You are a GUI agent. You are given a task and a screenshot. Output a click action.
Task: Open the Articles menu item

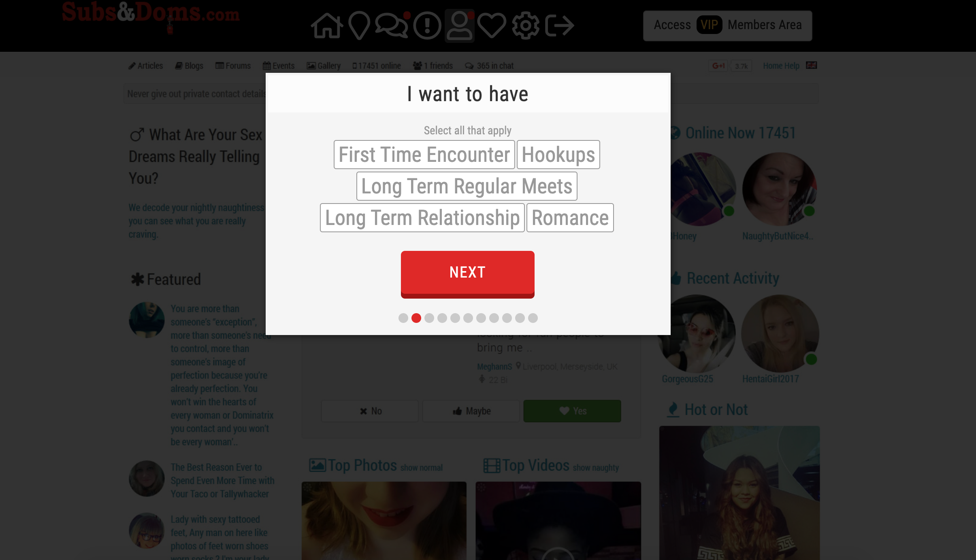coord(145,66)
